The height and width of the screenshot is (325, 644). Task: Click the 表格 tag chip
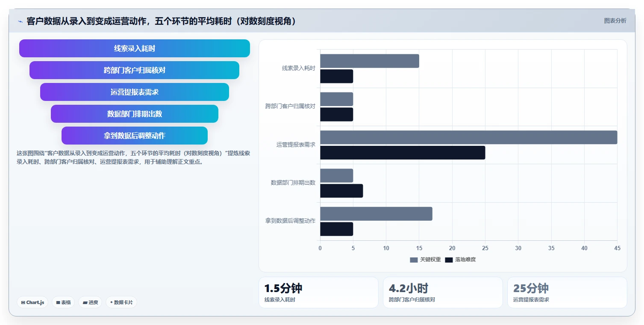pos(63,302)
